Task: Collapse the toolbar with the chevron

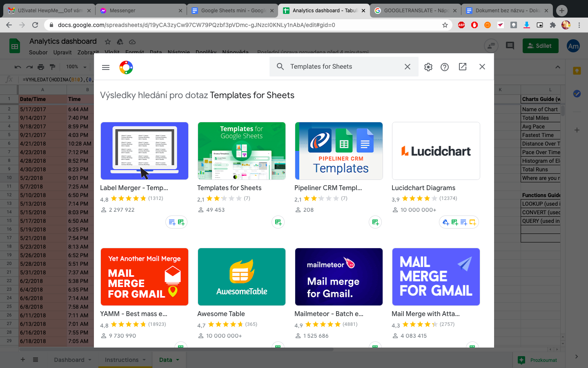Action: pos(558,67)
